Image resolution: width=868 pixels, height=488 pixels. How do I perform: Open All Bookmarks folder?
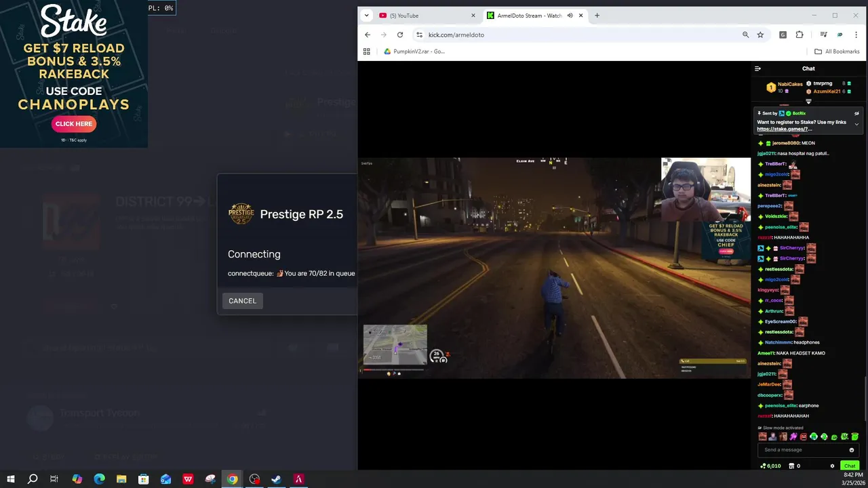[x=837, y=52]
